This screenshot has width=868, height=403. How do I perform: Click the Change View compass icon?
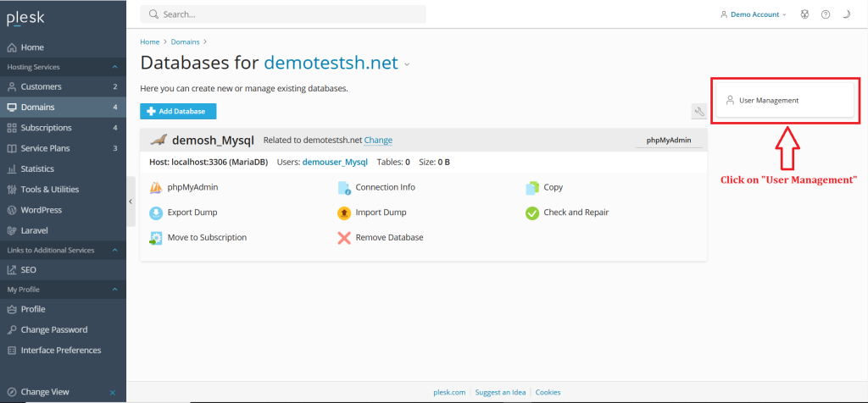pos(12,392)
